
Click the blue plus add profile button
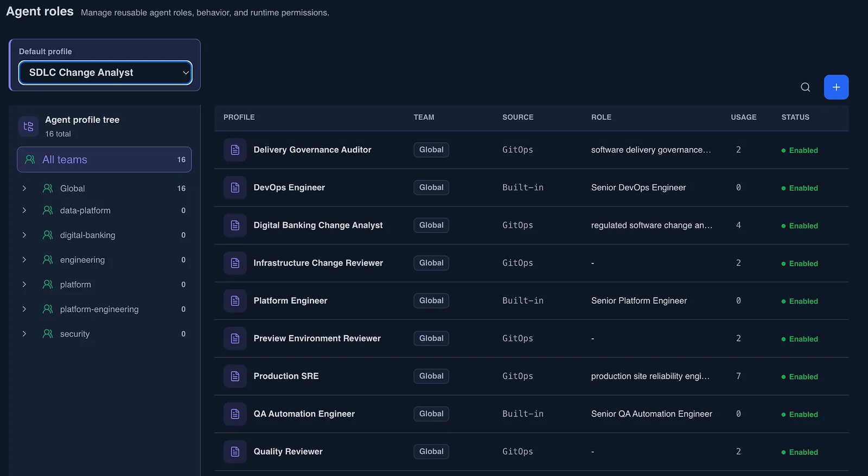pos(836,87)
